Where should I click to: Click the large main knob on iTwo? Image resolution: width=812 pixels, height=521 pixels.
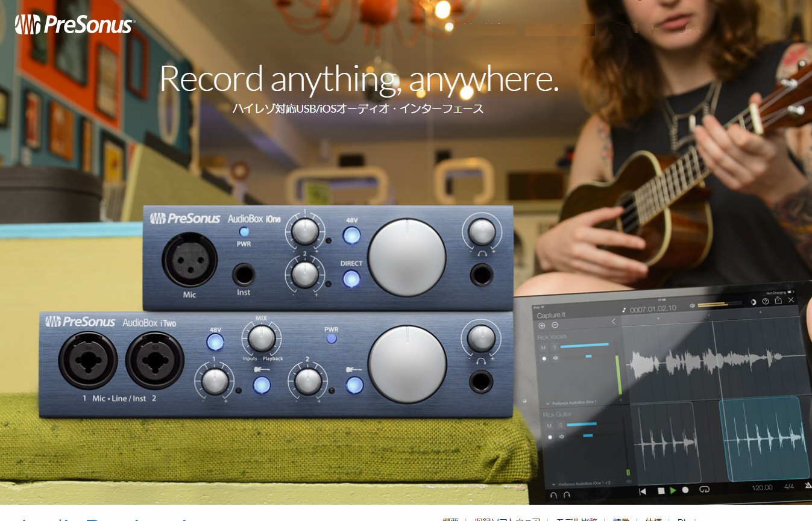pyautogui.click(x=408, y=364)
